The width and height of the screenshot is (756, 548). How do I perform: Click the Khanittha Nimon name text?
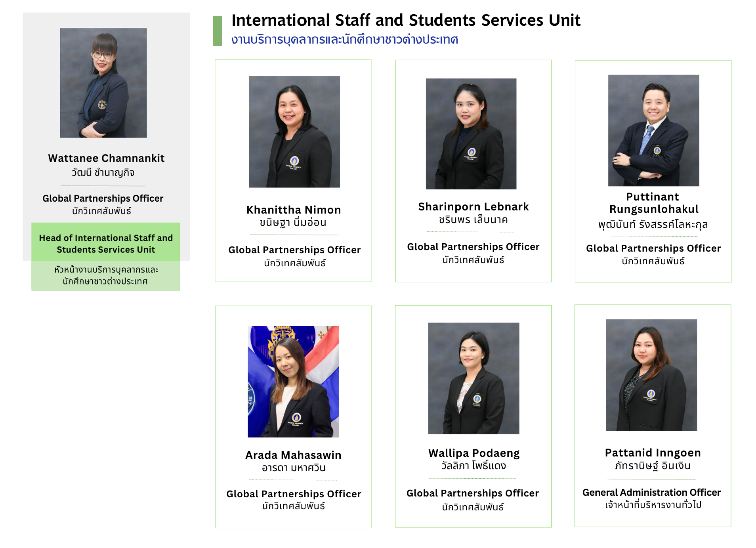(293, 210)
